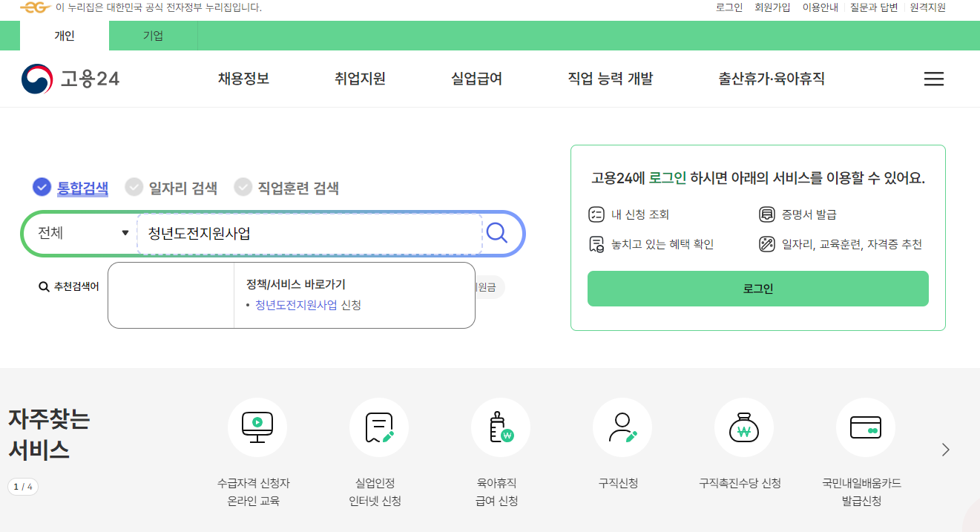This screenshot has width=980, height=532.
Task: Click the search magnifier icon
Action: point(497,233)
